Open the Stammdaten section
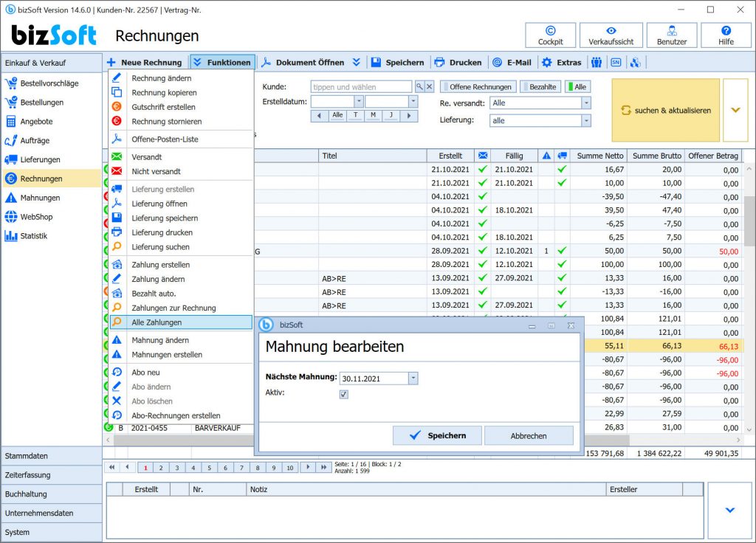This screenshot has height=543, width=756. [x=52, y=456]
